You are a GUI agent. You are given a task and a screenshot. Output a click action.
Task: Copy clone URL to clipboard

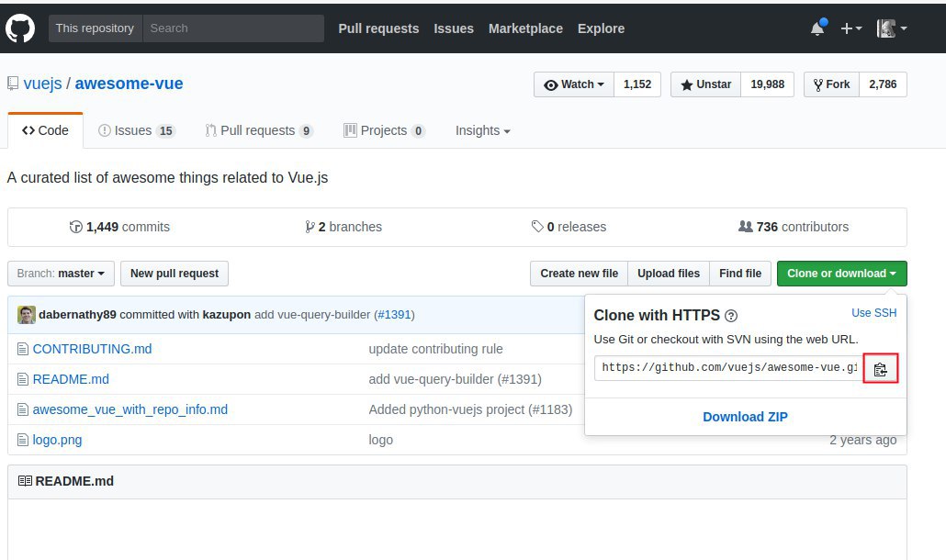click(x=881, y=369)
